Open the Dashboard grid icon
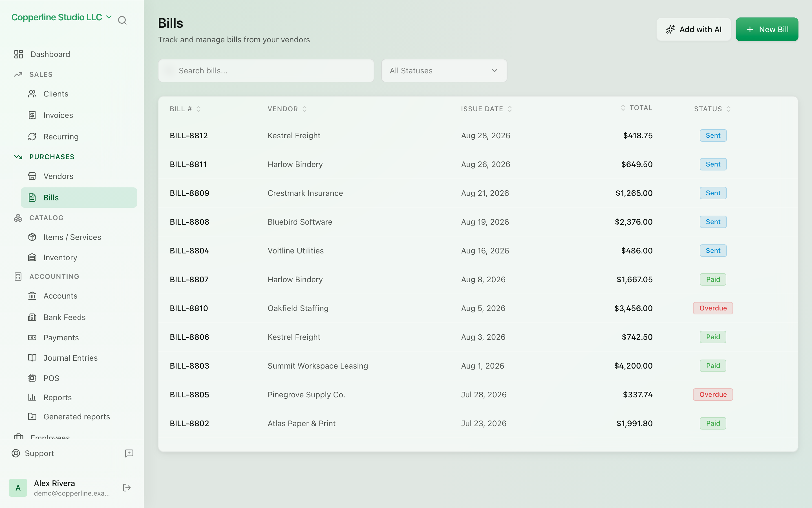 (18, 54)
